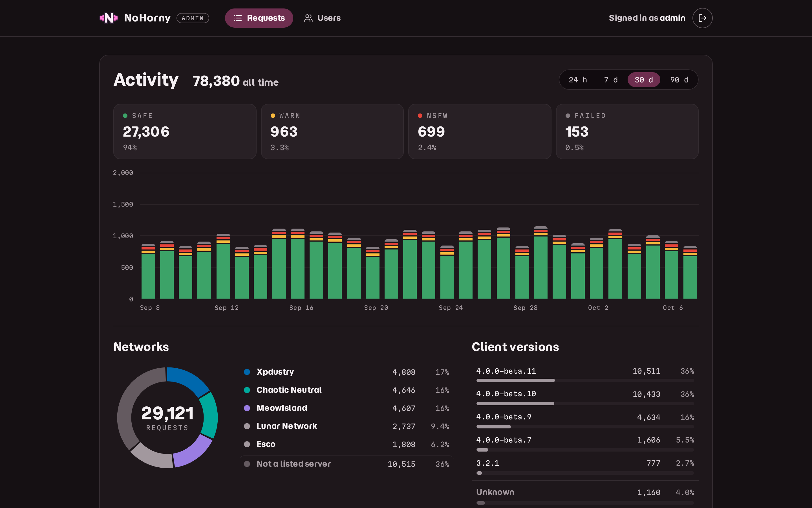Click the teal Chaotic Neutral legend dot
Image resolution: width=812 pixels, height=508 pixels.
pos(247,390)
